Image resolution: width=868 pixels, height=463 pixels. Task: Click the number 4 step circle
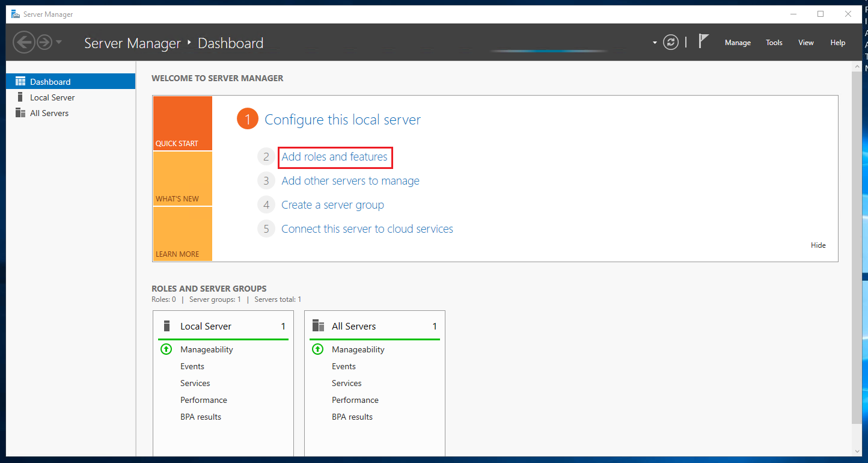(266, 205)
